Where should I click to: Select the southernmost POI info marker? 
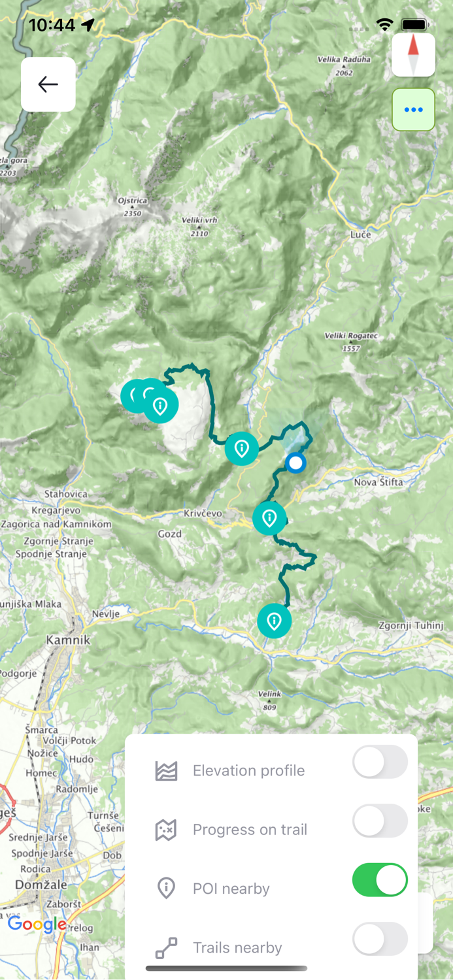click(x=274, y=621)
